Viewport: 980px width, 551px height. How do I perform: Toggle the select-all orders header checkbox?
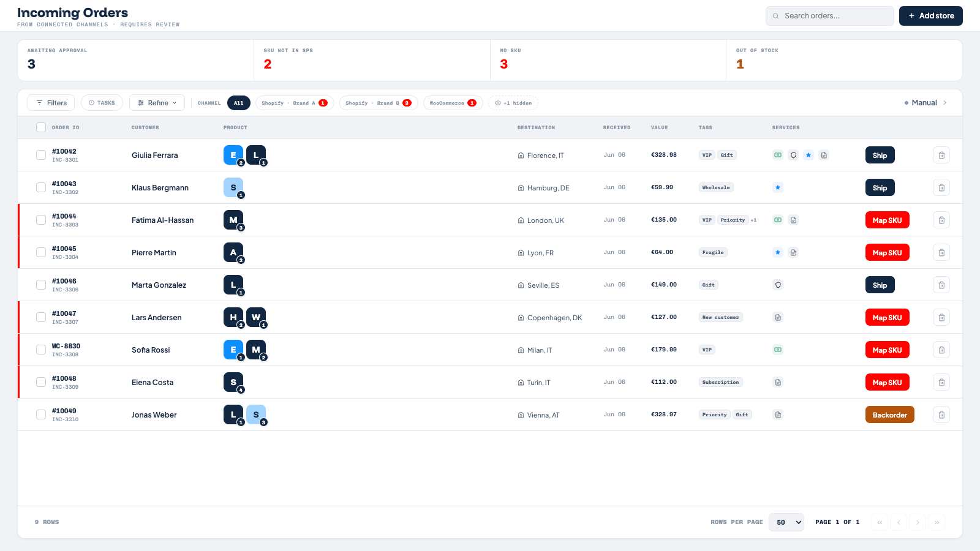[x=41, y=127]
